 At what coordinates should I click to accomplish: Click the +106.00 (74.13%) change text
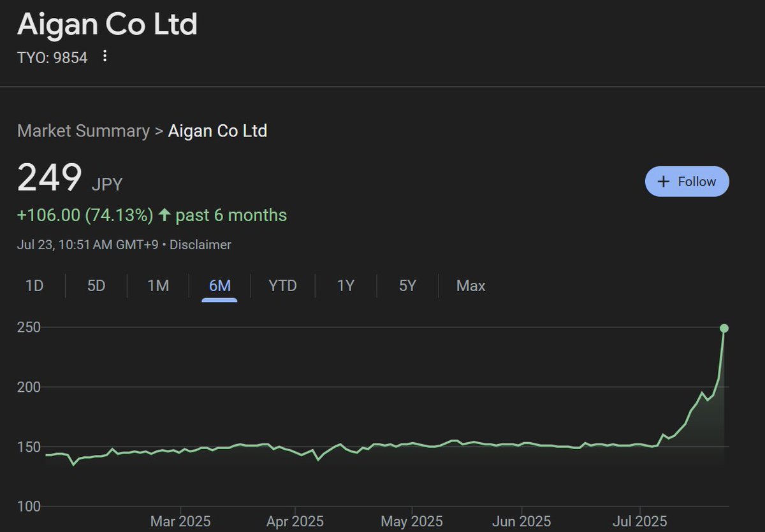(x=85, y=215)
